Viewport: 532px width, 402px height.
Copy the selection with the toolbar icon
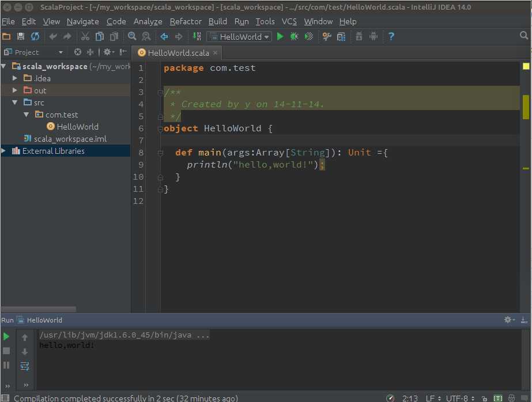(99, 36)
